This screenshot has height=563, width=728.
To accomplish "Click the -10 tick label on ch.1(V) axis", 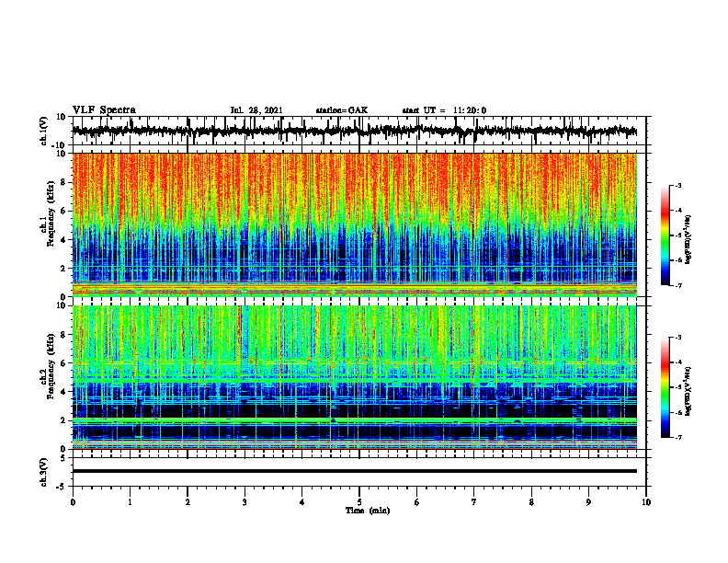I will click(x=60, y=145).
